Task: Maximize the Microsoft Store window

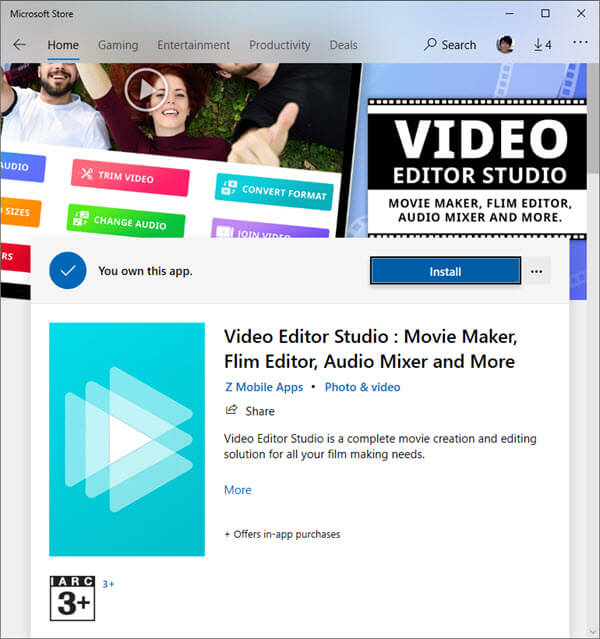Action: coord(545,13)
